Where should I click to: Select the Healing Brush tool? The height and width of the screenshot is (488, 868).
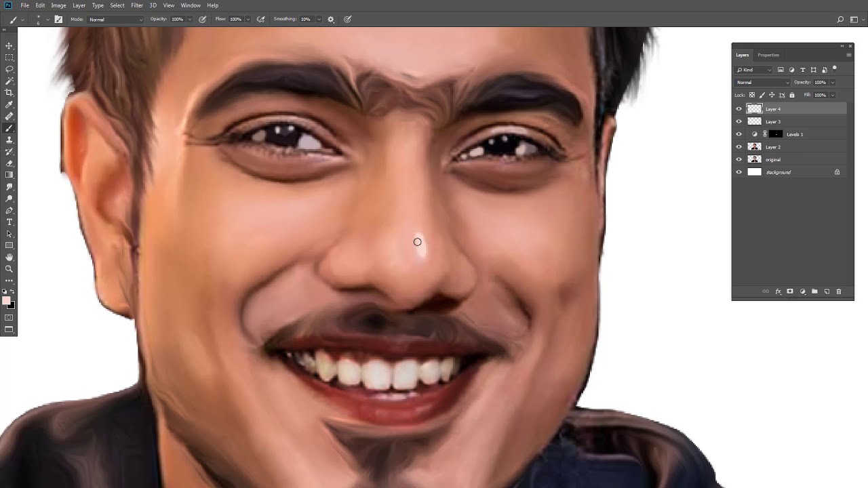tap(9, 116)
